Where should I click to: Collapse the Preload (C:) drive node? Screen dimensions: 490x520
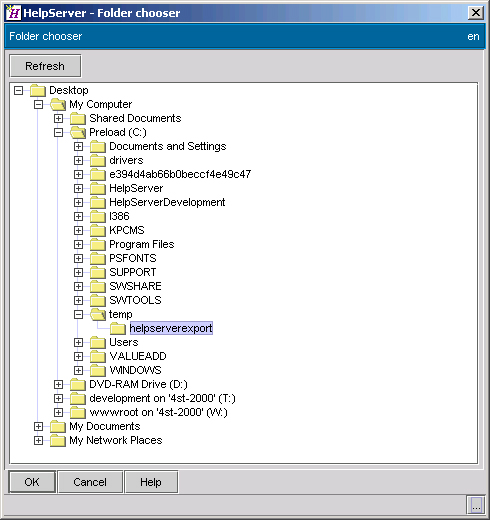58,132
